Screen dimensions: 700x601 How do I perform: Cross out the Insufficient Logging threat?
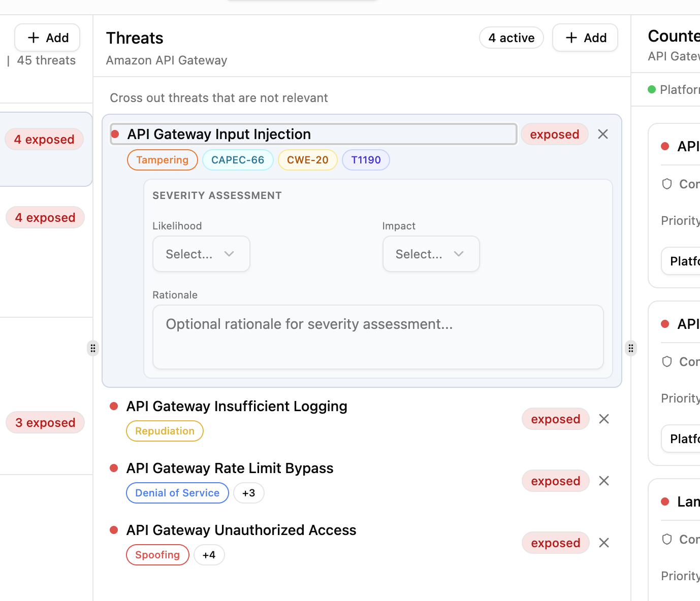(x=604, y=419)
